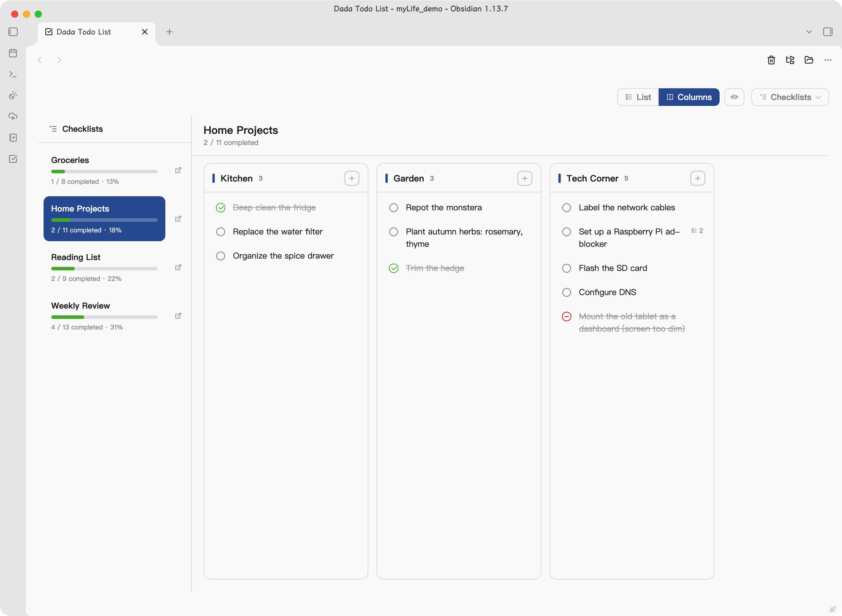
Task: Open Home Projects external link icon
Action: click(x=178, y=219)
